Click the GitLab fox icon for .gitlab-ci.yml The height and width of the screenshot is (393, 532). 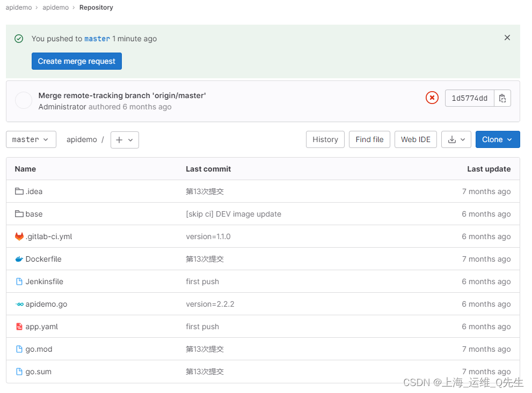19,236
